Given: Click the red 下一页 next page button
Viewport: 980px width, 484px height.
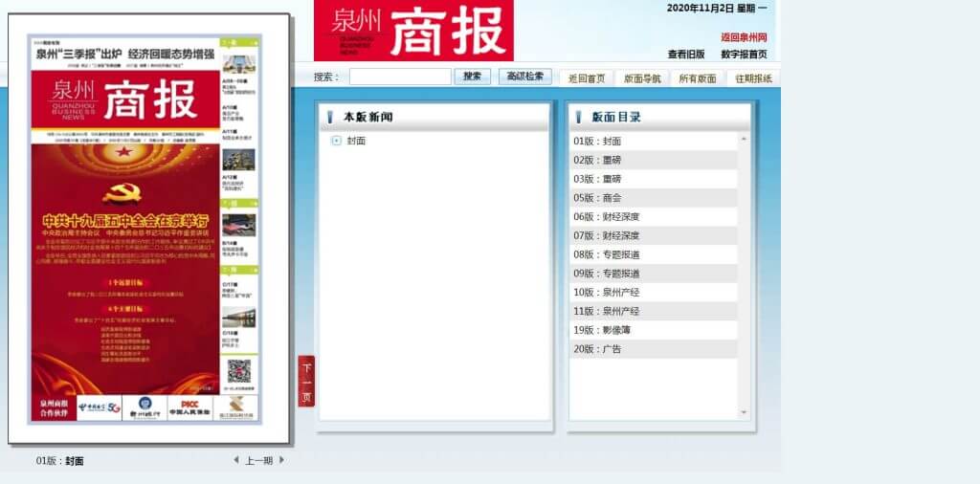Looking at the screenshot, I should pyautogui.click(x=306, y=381).
